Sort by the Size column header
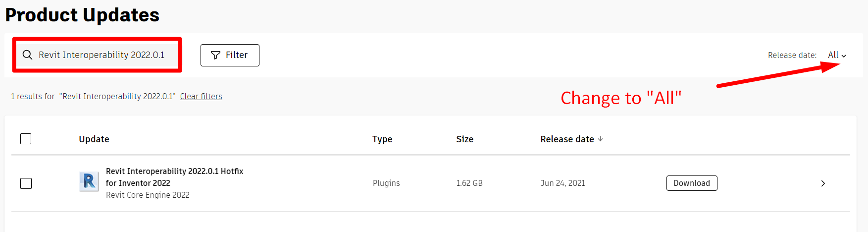The image size is (868, 232). click(464, 139)
